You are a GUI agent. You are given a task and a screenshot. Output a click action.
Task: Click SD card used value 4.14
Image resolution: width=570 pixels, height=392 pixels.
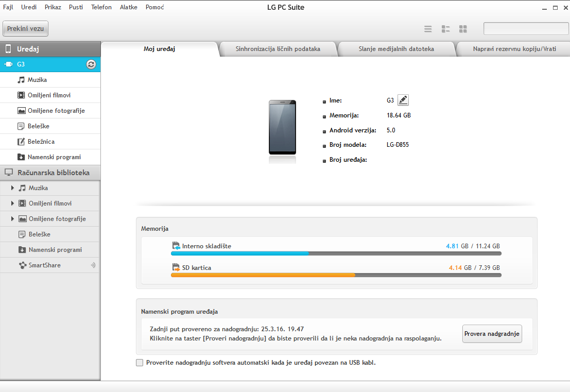coord(455,268)
